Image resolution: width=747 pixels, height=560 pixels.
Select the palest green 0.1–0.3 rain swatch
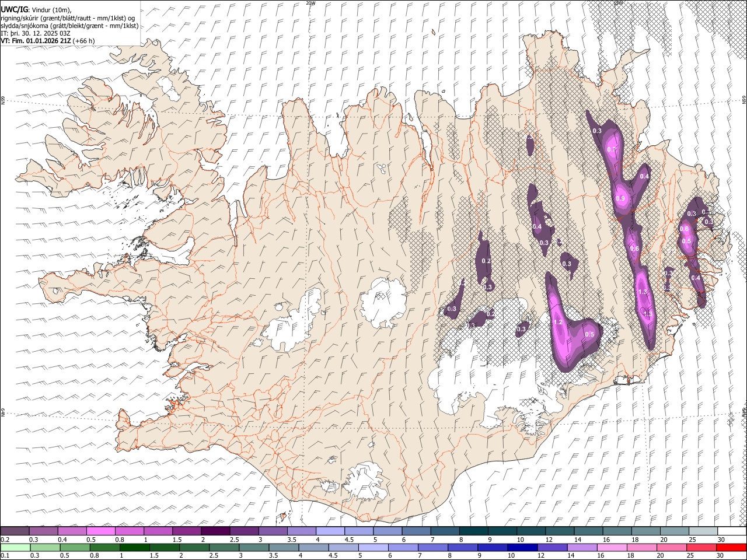tap(15, 548)
